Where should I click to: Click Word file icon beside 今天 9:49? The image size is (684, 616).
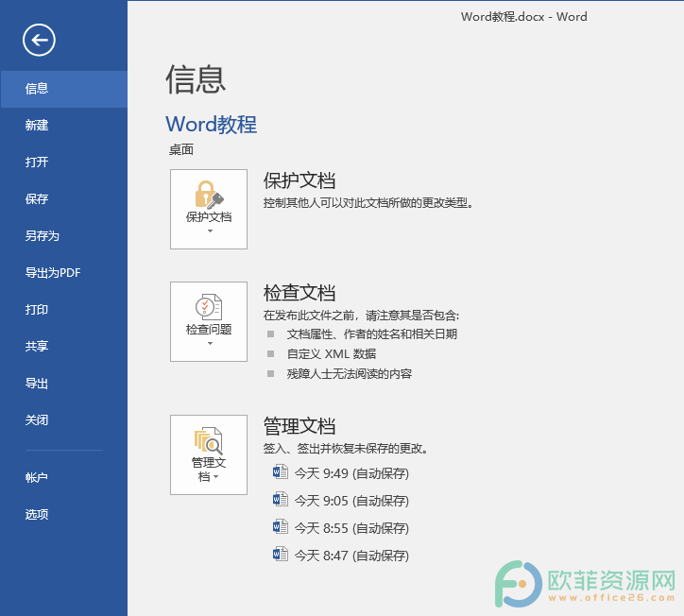click(x=280, y=472)
